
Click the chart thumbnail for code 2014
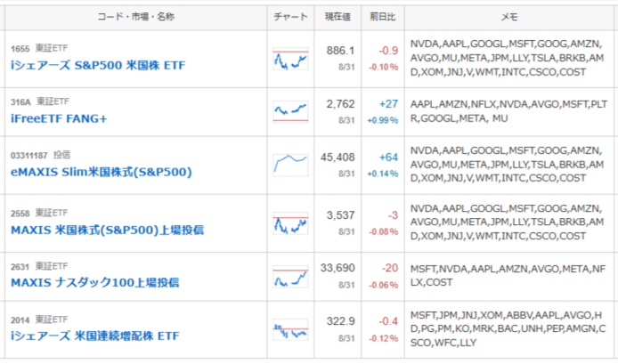coord(290,329)
